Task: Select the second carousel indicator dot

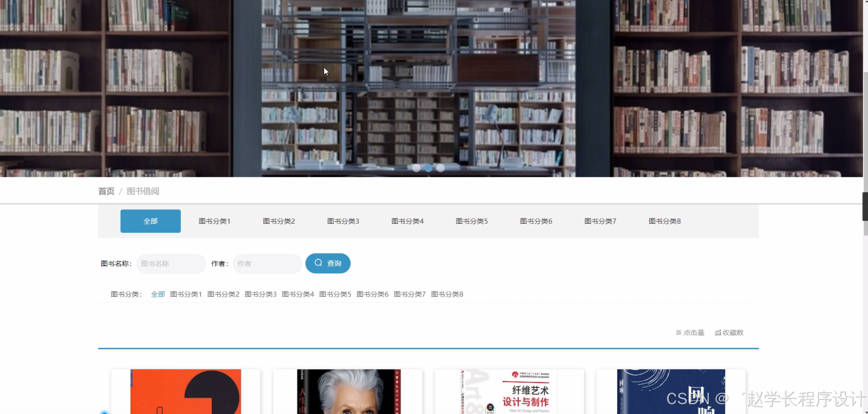Action: pyautogui.click(x=429, y=168)
